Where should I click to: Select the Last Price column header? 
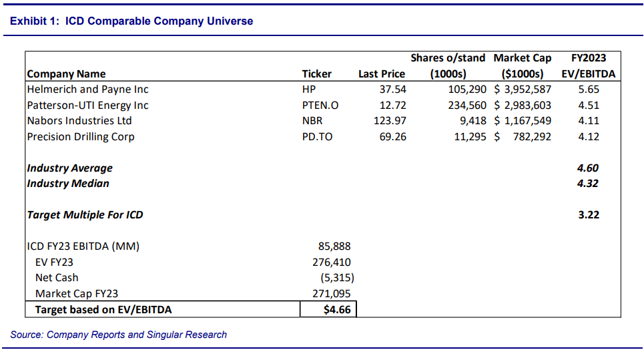[x=381, y=74]
